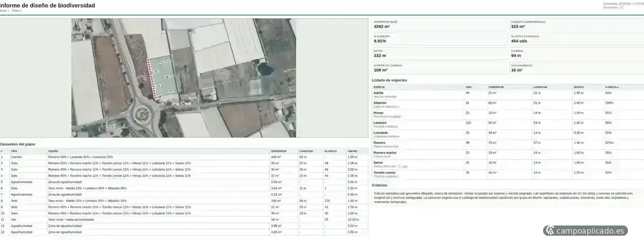The image size is (644, 240).
Task: Select the "Listado de especies" heading
Action: [x=389, y=80]
